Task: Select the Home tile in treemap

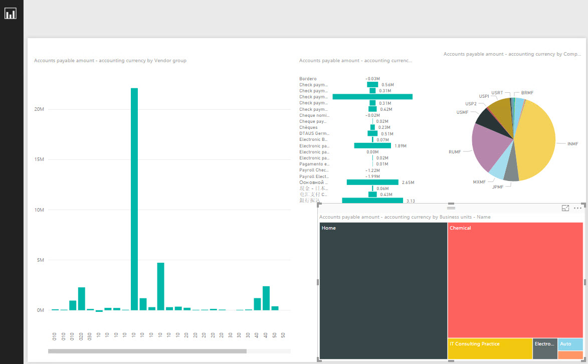Action: pos(383,291)
